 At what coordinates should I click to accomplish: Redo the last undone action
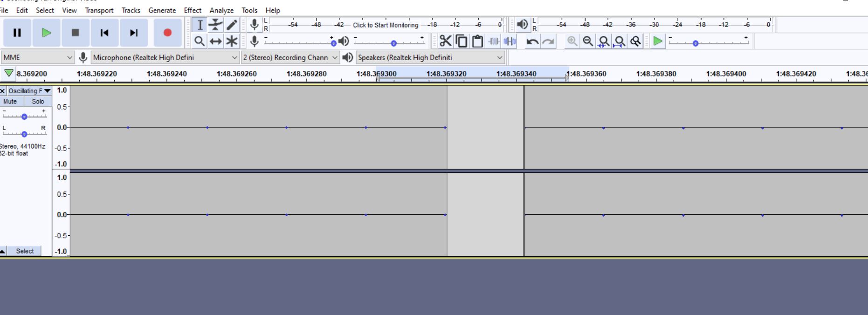coord(548,41)
